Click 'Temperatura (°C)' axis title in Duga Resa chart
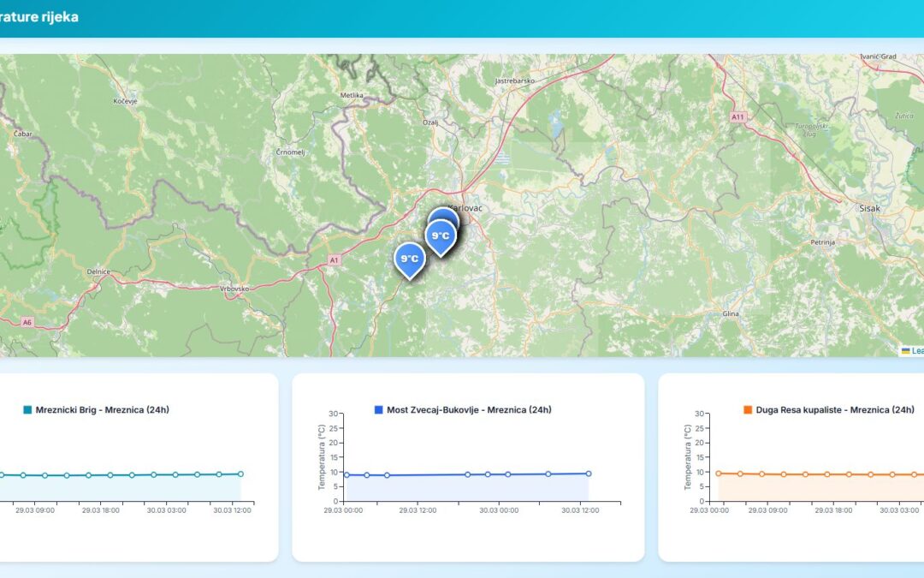Image resolution: width=924 pixels, height=578 pixels. (x=688, y=457)
